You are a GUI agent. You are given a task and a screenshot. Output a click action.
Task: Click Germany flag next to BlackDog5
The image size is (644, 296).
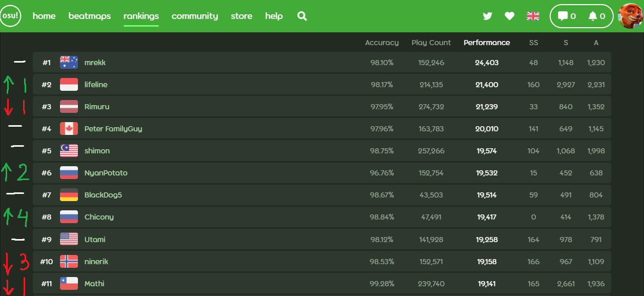coord(69,195)
